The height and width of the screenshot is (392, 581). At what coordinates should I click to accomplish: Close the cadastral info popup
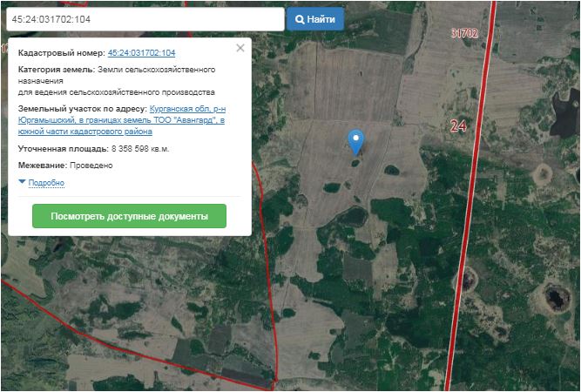point(240,49)
